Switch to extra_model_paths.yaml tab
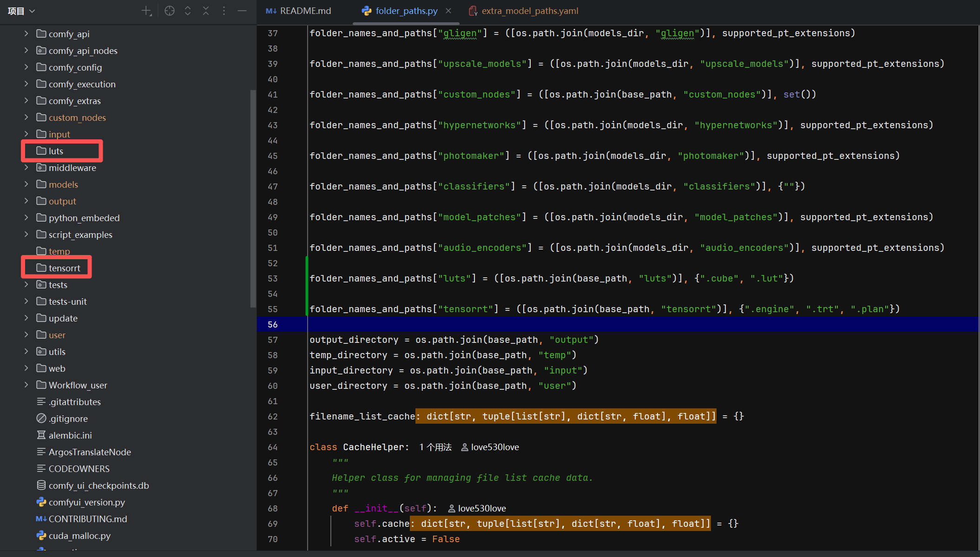This screenshot has width=980, height=557. tap(524, 11)
